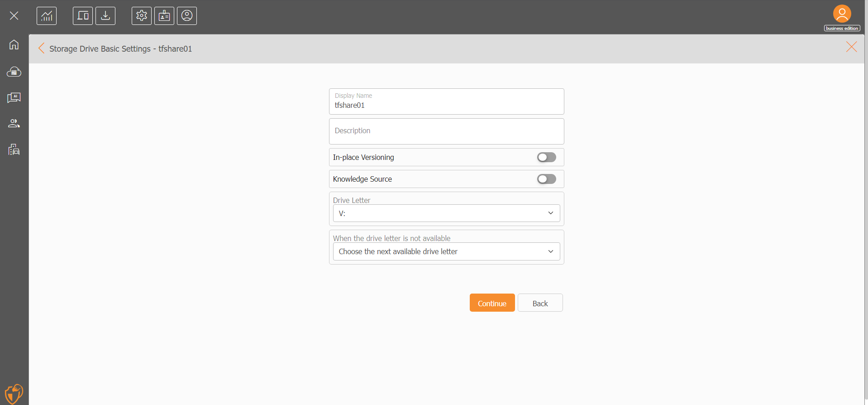Image resolution: width=868 pixels, height=405 pixels.
Task: Click the devices icon in top toolbar
Action: click(x=83, y=16)
